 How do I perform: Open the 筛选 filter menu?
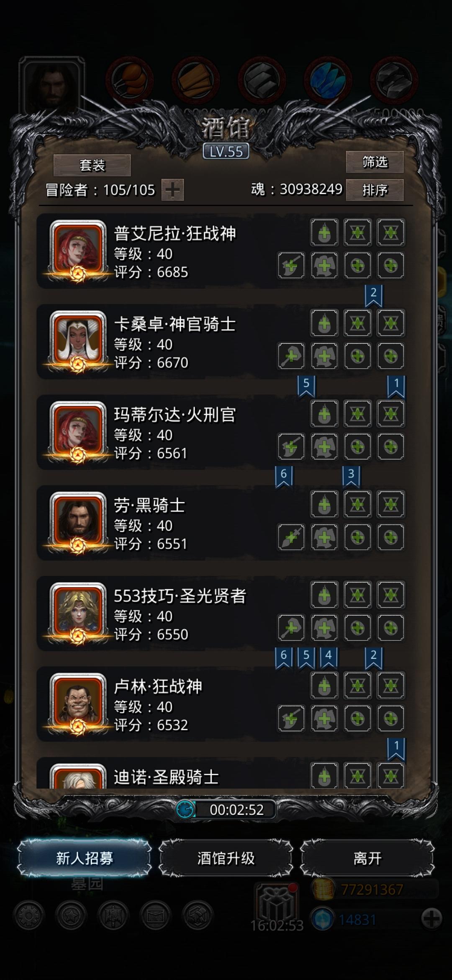[x=375, y=162]
